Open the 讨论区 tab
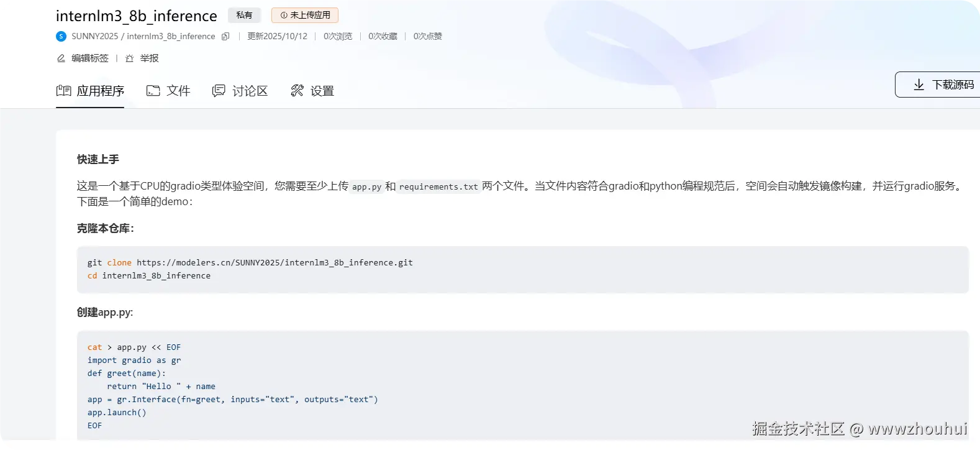The image size is (980, 450). [240, 91]
